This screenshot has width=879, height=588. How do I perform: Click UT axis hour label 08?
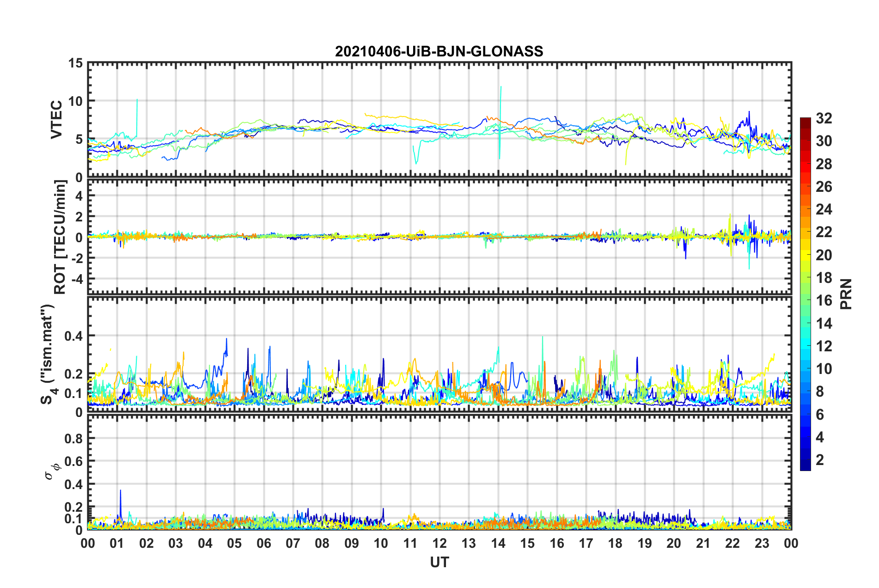[x=322, y=543]
